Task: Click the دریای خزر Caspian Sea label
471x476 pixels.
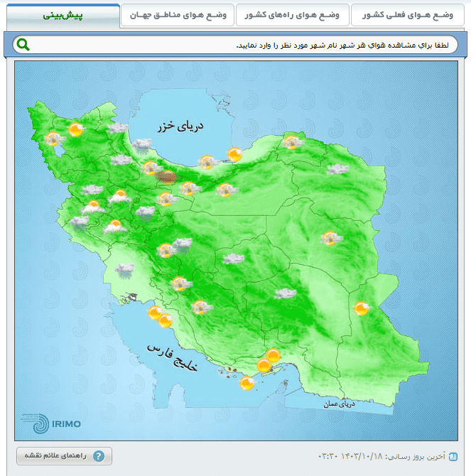Action: (x=180, y=126)
